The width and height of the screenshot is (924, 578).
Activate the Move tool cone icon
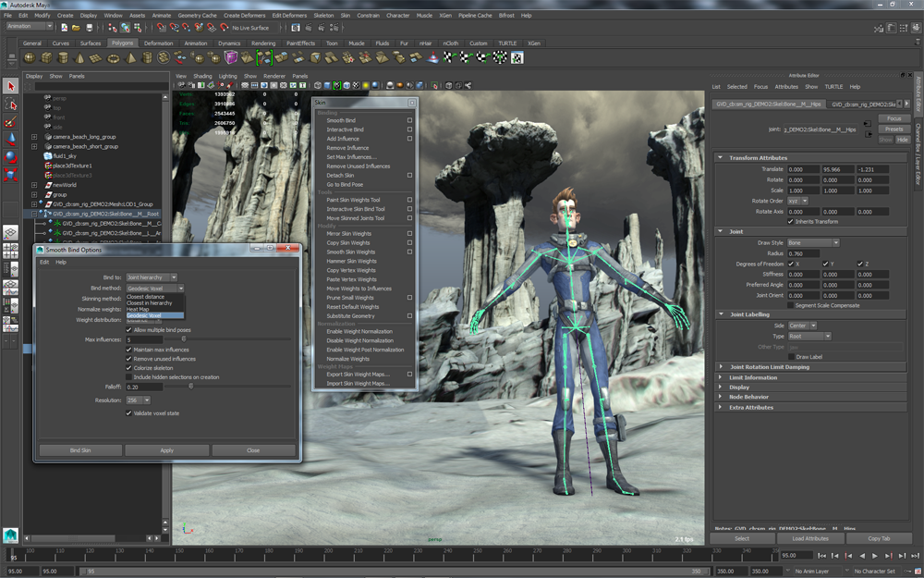tap(10, 140)
